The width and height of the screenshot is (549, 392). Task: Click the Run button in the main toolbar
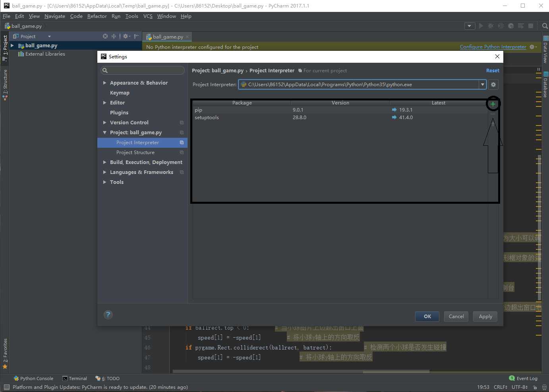(x=481, y=26)
